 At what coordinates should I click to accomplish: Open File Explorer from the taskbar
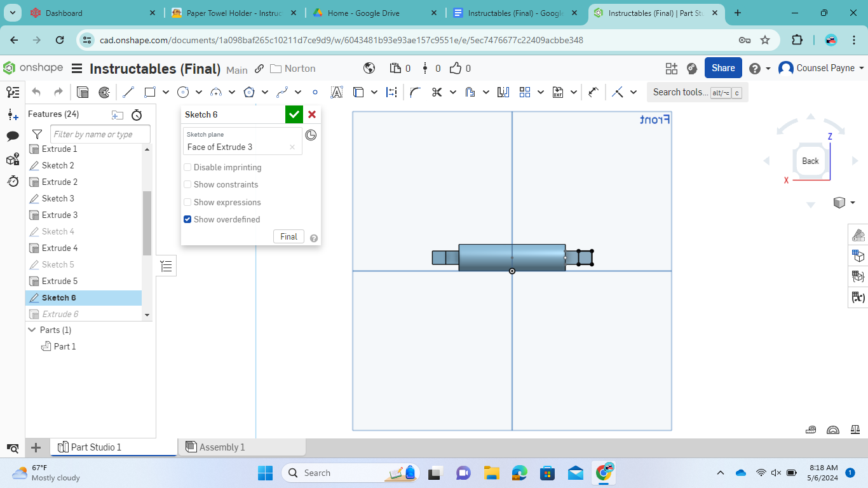tap(491, 473)
